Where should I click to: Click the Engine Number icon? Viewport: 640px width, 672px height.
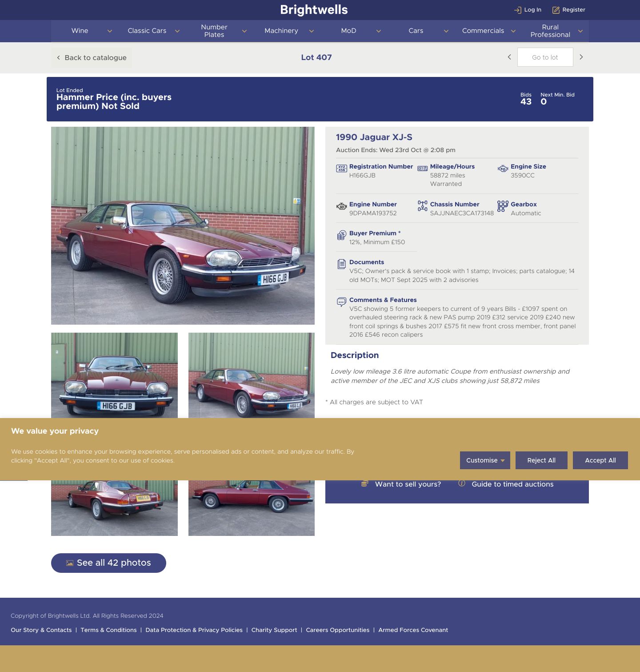[341, 206]
